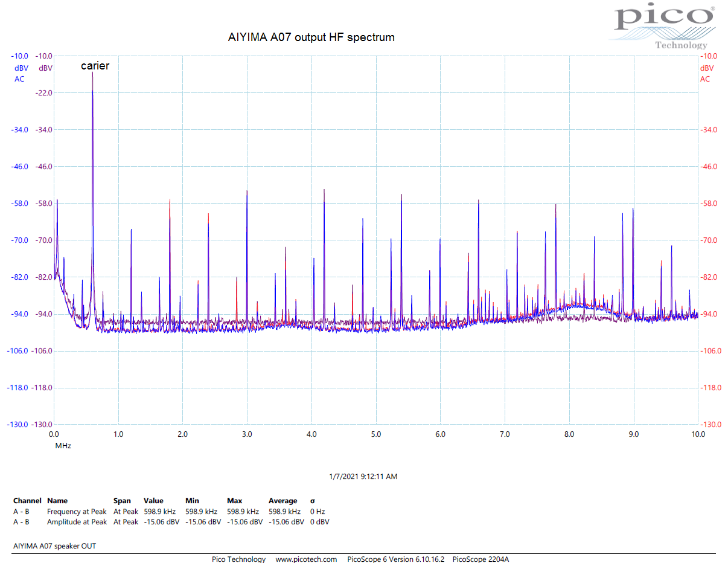Click the "598.9 kHz" Value cell

[159, 512]
